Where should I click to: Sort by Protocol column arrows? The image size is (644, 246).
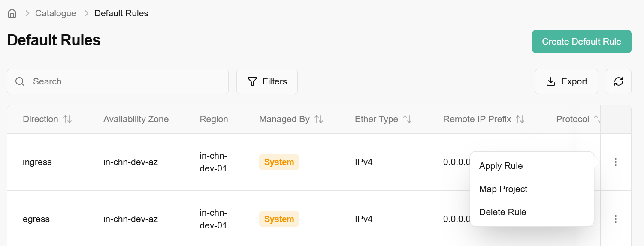(596, 119)
